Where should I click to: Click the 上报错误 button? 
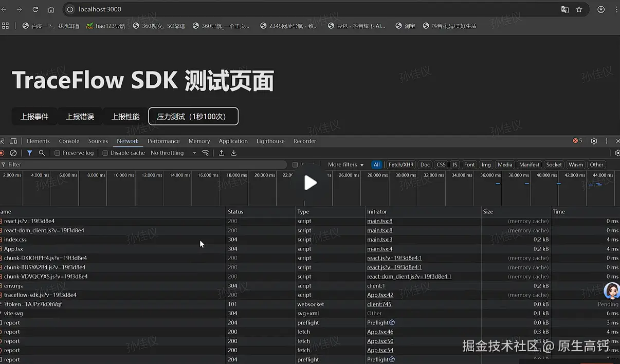point(80,117)
